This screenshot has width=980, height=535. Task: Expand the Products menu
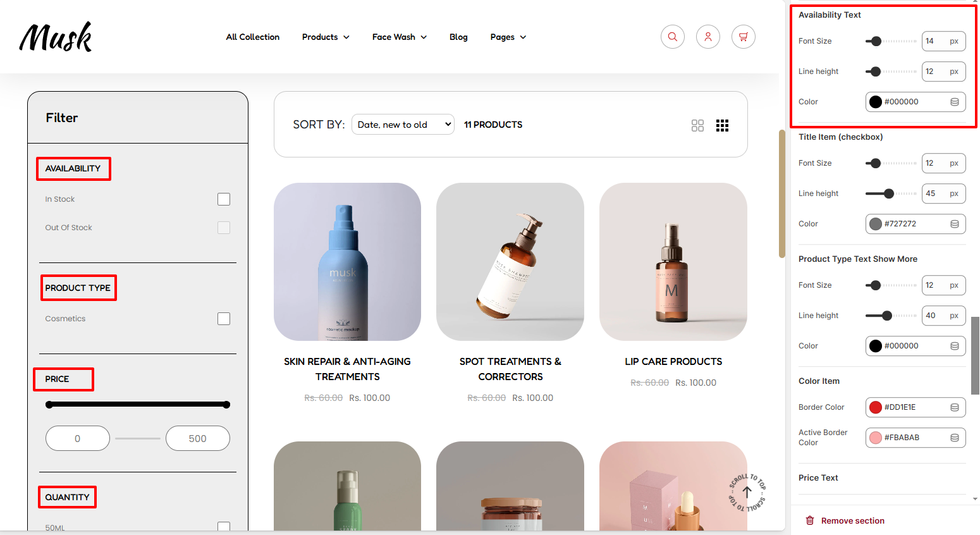click(326, 37)
